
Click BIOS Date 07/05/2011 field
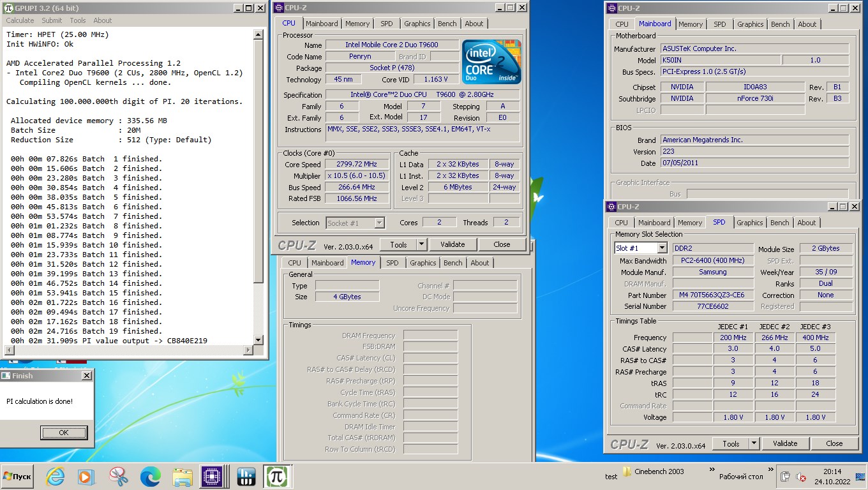click(x=755, y=164)
